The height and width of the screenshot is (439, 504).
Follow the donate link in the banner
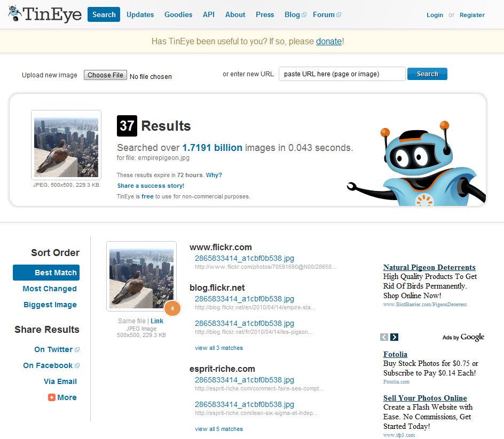pos(329,42)
